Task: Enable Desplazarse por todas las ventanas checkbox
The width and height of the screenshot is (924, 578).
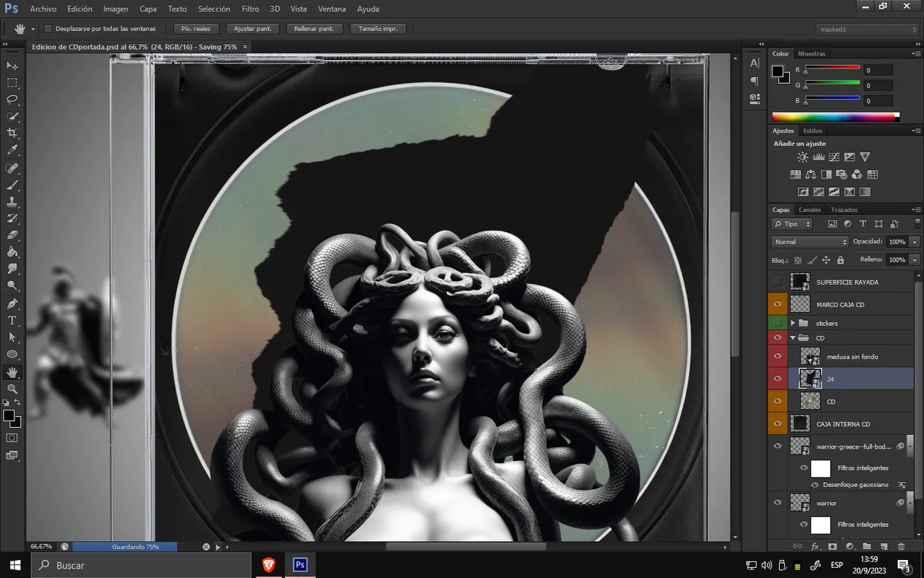Action: 48,29
